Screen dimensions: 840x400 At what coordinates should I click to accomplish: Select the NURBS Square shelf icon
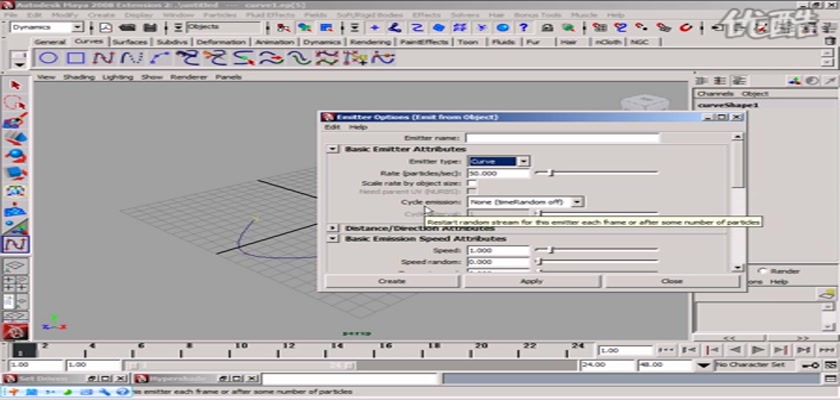pyautogui.click(x=76, y=58)
